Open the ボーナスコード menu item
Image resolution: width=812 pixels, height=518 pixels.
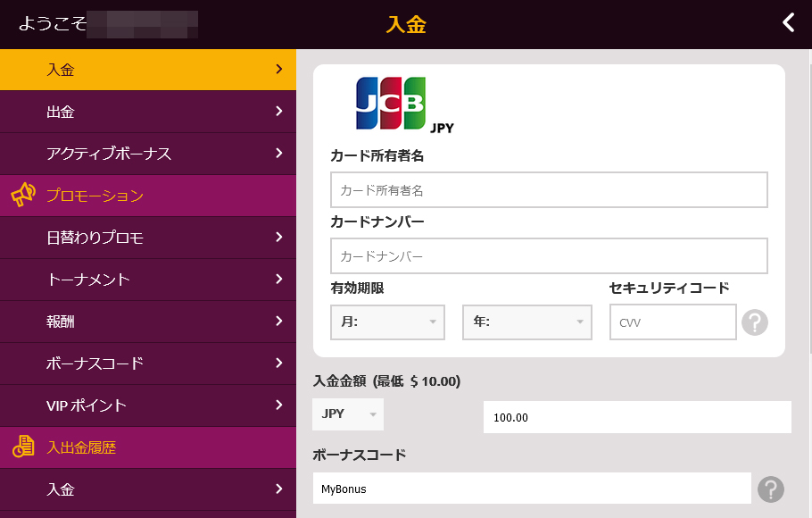[x=148, y=363]
